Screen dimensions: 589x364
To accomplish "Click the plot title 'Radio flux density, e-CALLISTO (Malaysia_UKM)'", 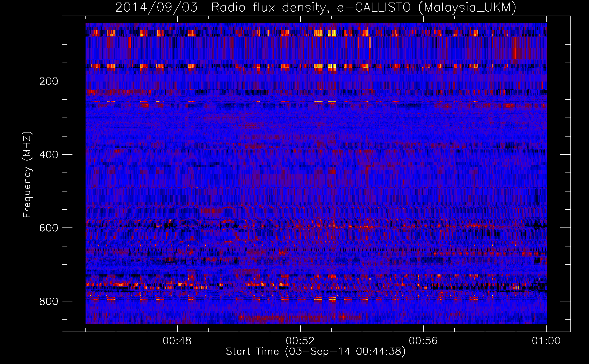I will pos(363,8).
